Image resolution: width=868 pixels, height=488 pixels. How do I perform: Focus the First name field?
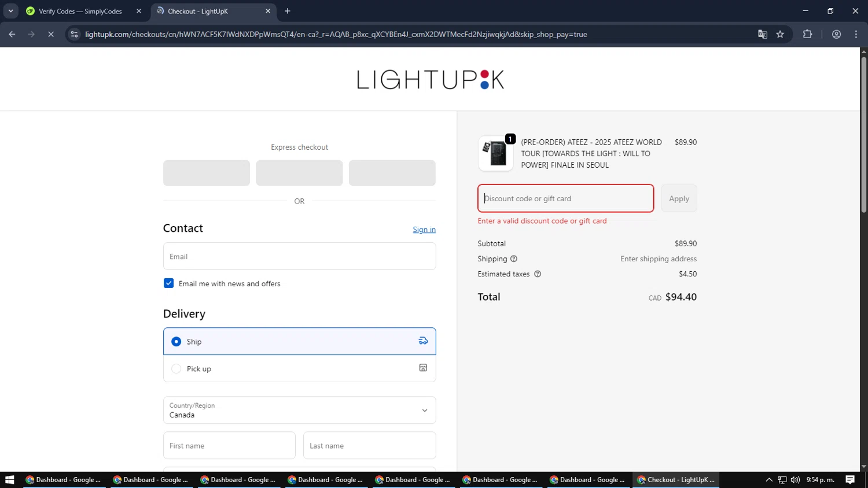pyautogui.click(x=229, y=446)
